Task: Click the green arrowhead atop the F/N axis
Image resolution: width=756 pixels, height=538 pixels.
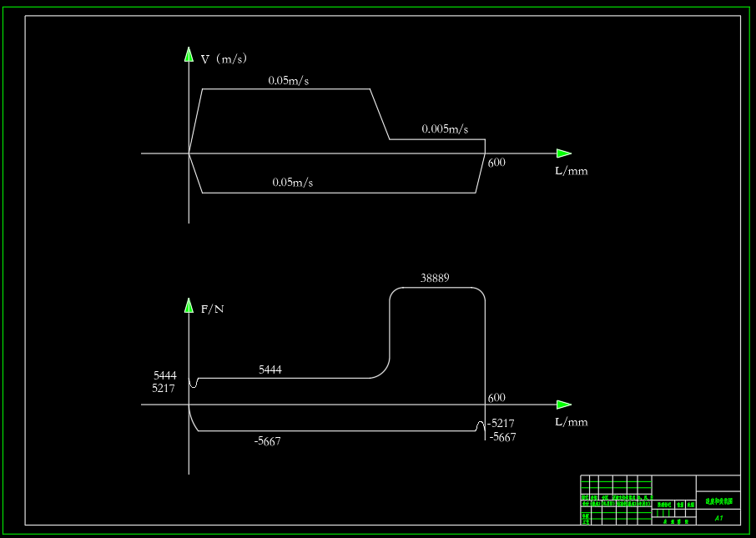Action: click(189, 305)
